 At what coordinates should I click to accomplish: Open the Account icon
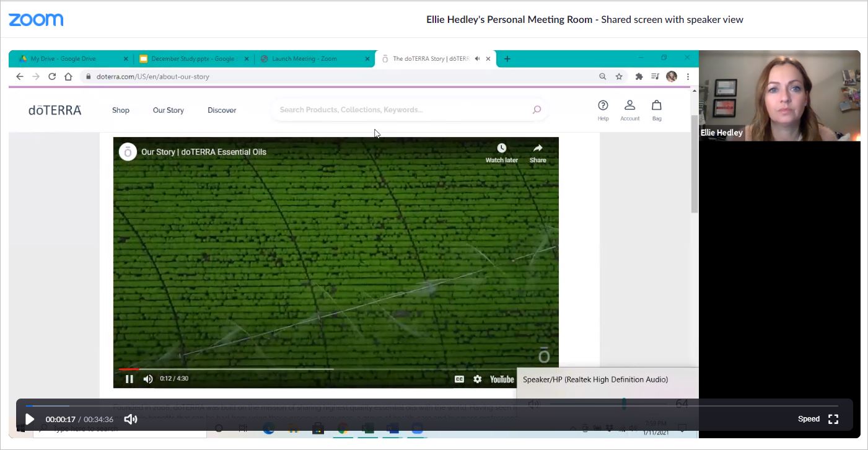(x=629, y=105)
